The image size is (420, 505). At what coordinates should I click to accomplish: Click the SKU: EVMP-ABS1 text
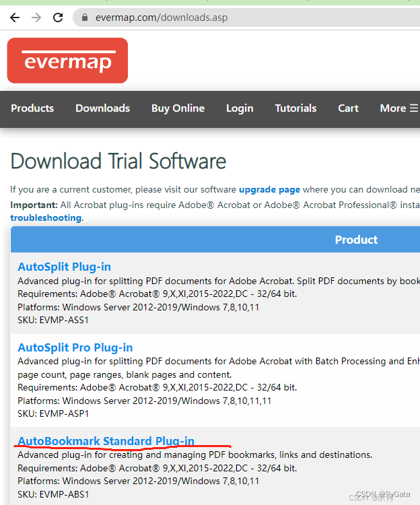coord(53,494)
